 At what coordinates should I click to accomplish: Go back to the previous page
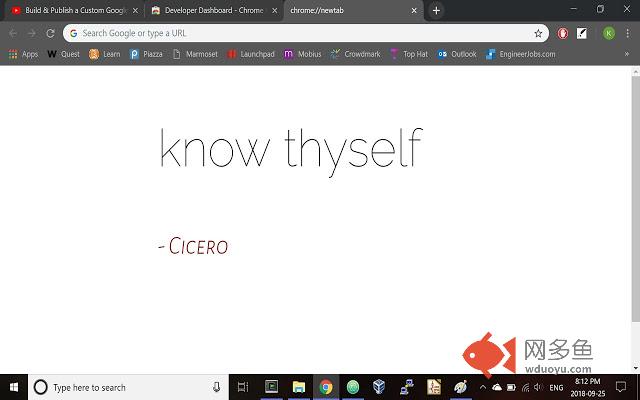(13, 33)
